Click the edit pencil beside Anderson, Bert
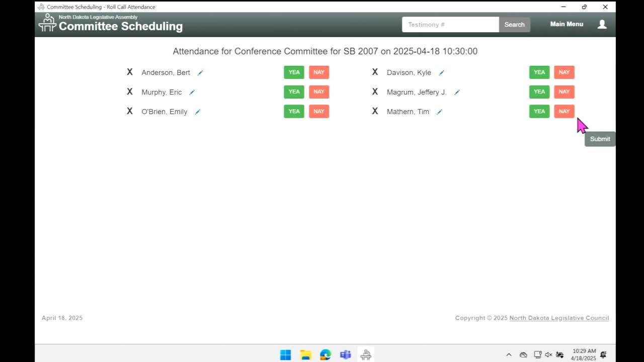The height and width of the screenshot is (362, 644). tap(200, 73)
